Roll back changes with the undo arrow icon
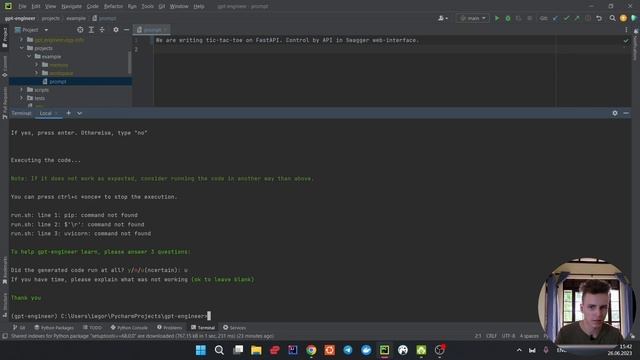This screenshot has width=640, height=360. pos(599,18)
